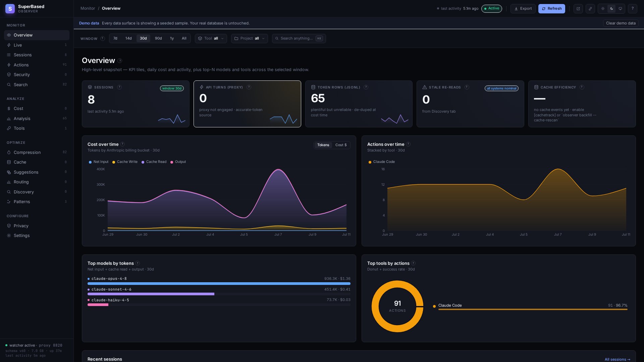Select the 90d time window
Image resolution: width=644 pixels, height=362 pixels.
tap(158, 39)
